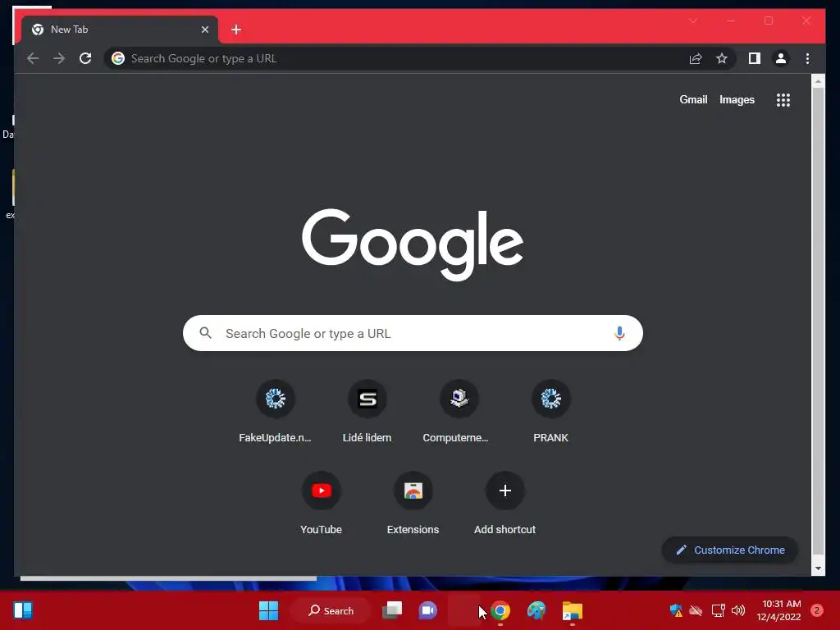Open File Explorer from the taskbar
The image size is (840, 630).
click(x=572, y=610)
